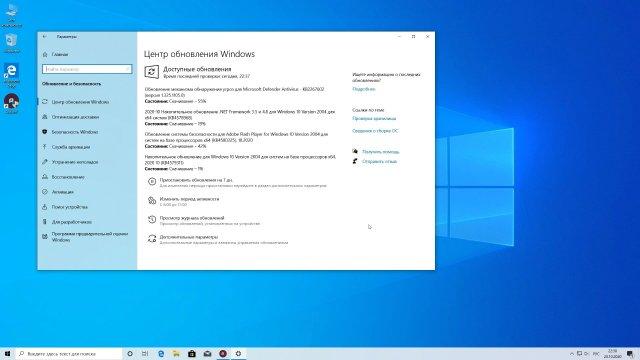Click the back arrow in Settings title bar

pos(44,37)
